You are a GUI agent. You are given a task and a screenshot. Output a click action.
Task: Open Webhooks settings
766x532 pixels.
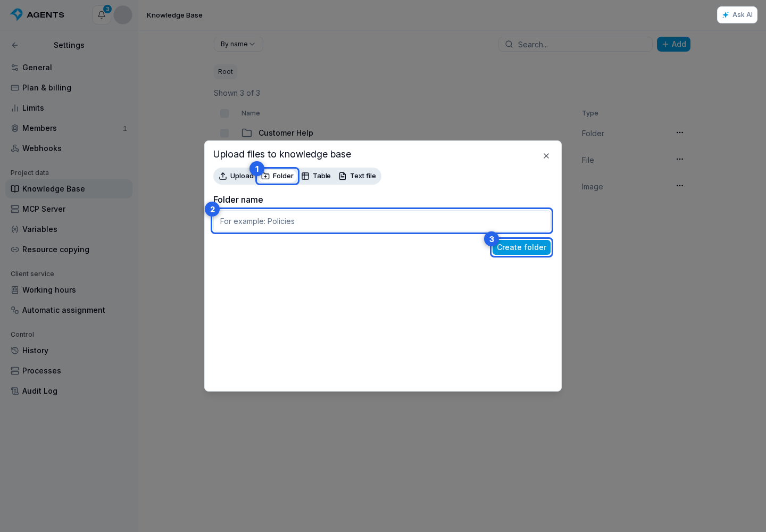click(69, 148)
